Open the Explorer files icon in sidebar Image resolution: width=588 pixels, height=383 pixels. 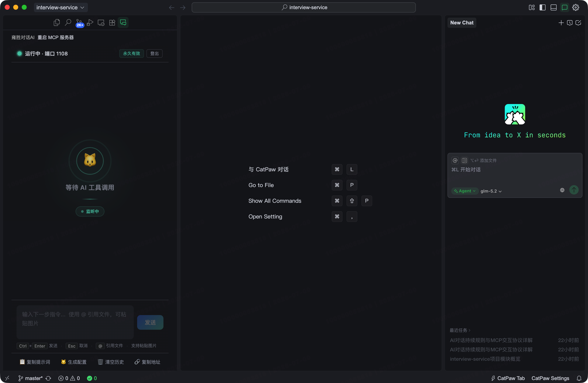(x=57, y=23)
